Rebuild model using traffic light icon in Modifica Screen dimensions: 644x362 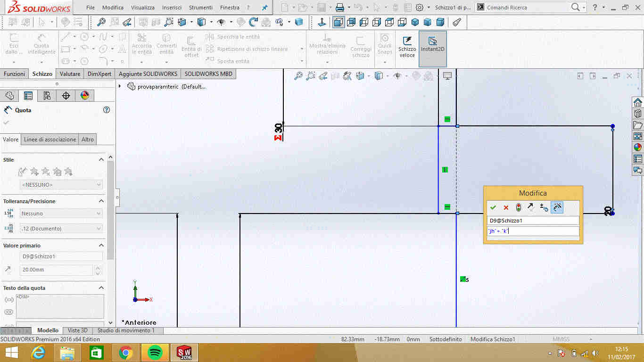(519, 207)
